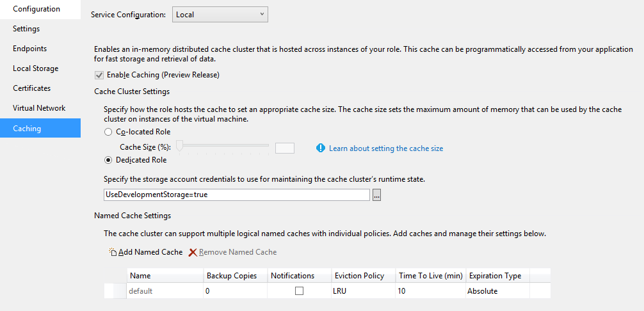644x311 pixels.
Task: Select the Co-located Role radio button
Action: pyautogui.click(x=108, y=132)
